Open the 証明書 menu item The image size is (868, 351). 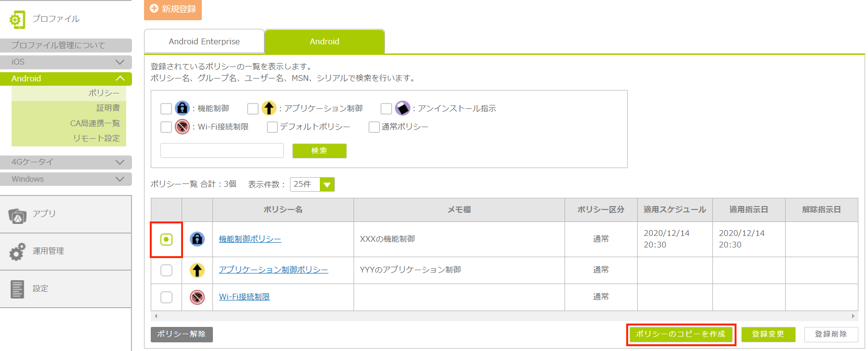[x=108, y=108]
